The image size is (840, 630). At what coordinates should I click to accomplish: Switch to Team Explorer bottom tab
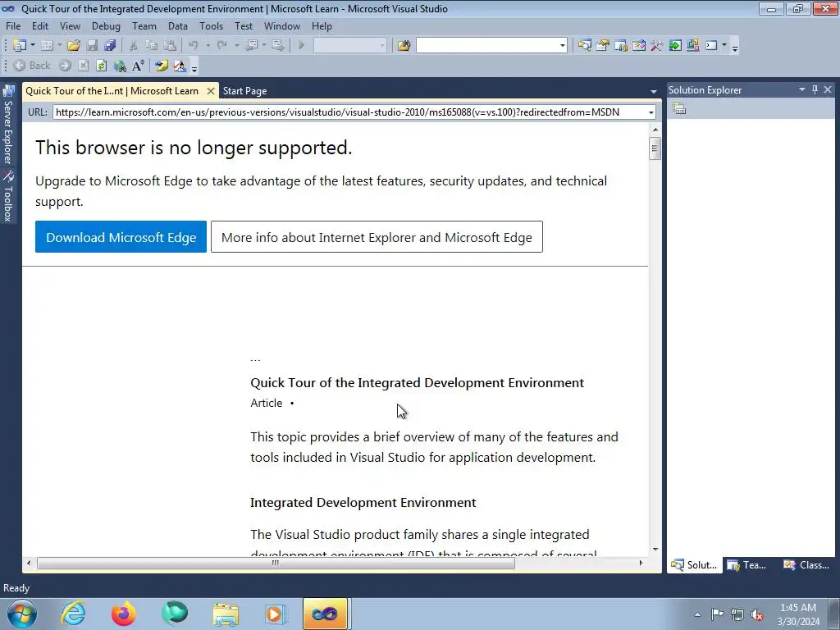tap(747, 565)
